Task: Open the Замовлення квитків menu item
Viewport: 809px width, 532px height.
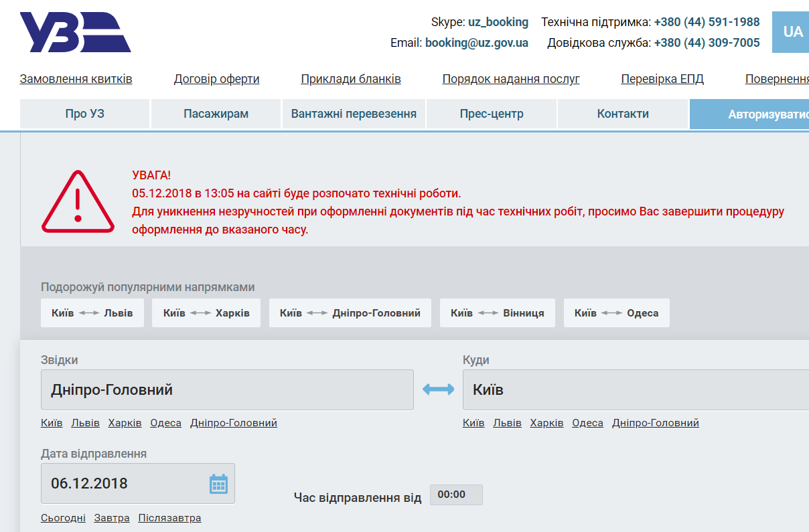Action: (76, 78)
